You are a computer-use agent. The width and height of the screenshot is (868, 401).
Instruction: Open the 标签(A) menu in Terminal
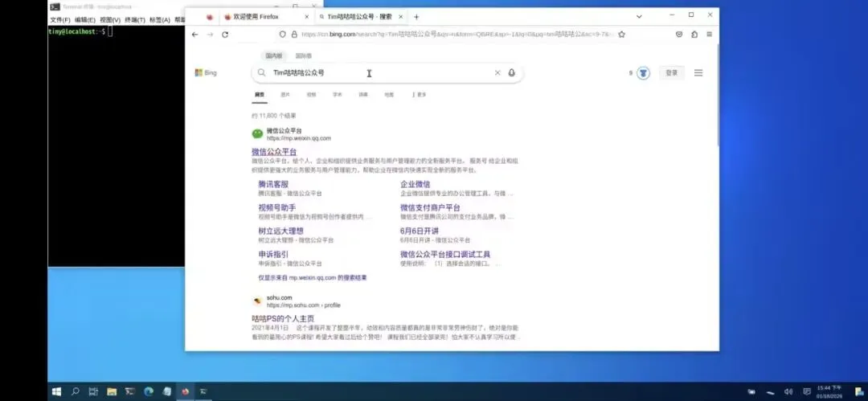(x=159, y=20)
